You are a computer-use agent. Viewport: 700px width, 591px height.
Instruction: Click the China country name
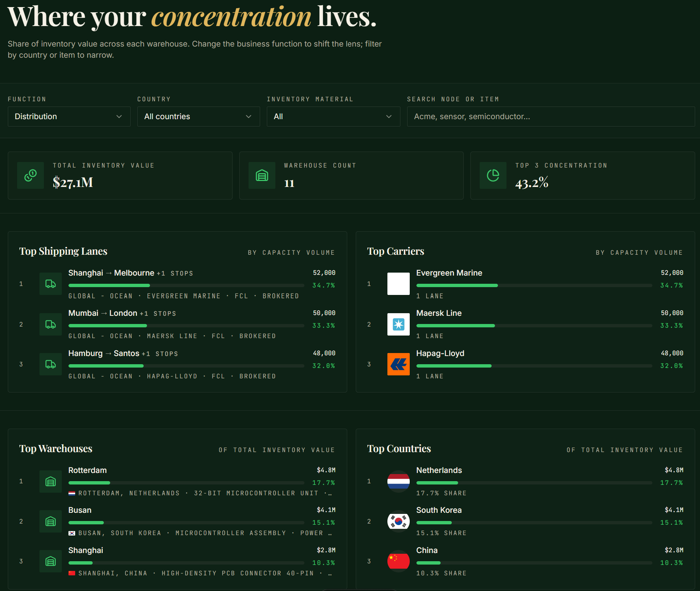coord(427,550)
